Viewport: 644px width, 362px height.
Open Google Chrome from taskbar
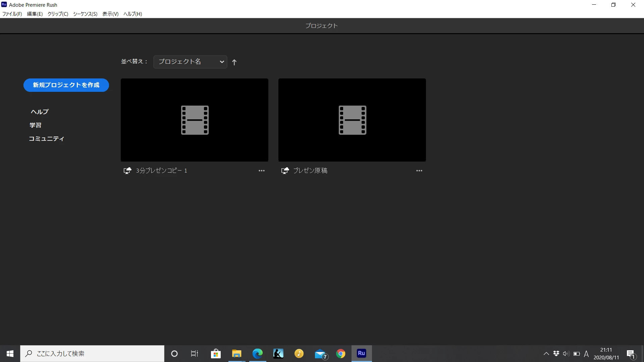(340, 354)
